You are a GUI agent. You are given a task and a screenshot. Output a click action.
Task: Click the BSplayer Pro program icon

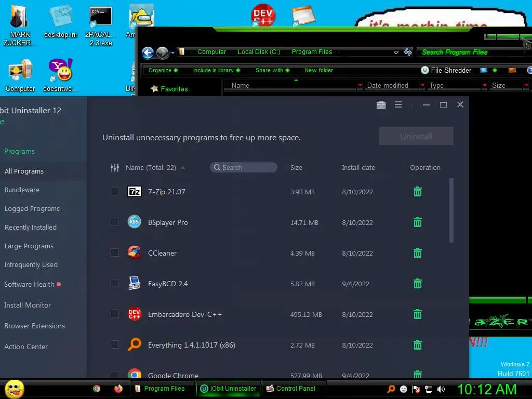coord(135,222)
